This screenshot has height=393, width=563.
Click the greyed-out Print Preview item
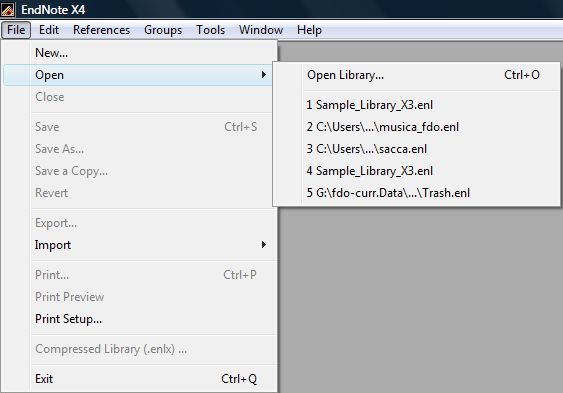coord(140,297)
